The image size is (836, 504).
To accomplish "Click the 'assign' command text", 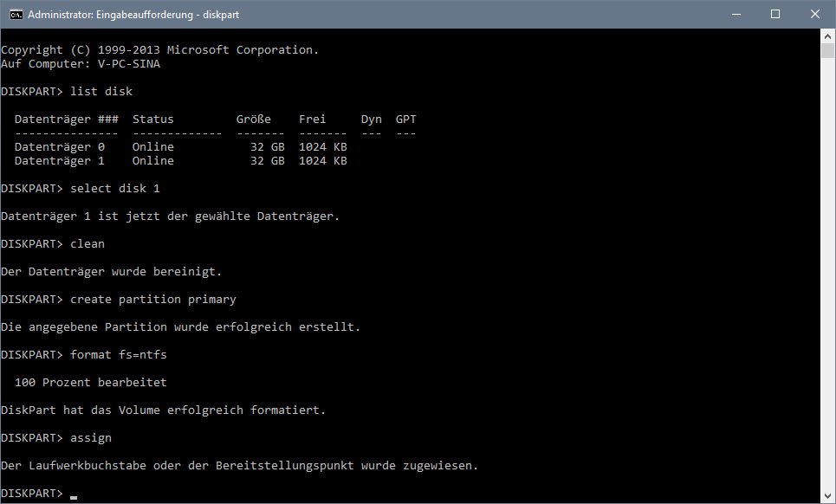I will 90,437.
